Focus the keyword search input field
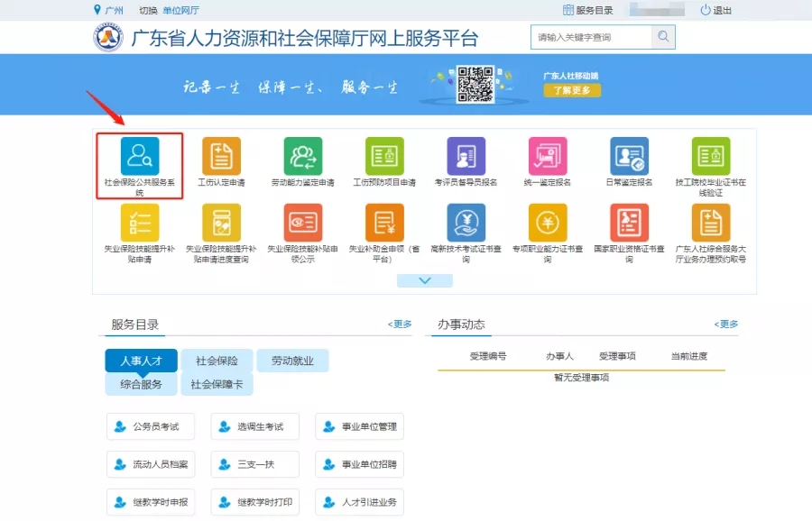Screen dimensions: 812x521 pos(591,37)
